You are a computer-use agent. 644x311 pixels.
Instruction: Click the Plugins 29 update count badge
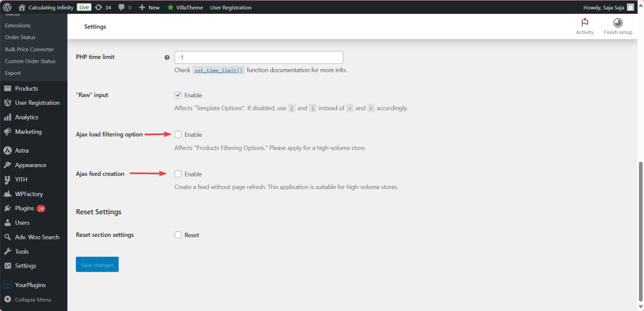click(41, 209)
